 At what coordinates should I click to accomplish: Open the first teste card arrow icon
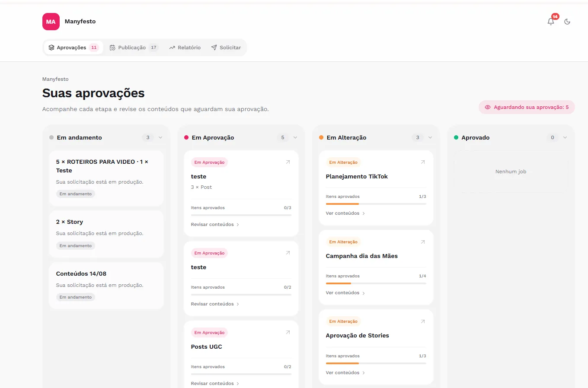[288, 162]
